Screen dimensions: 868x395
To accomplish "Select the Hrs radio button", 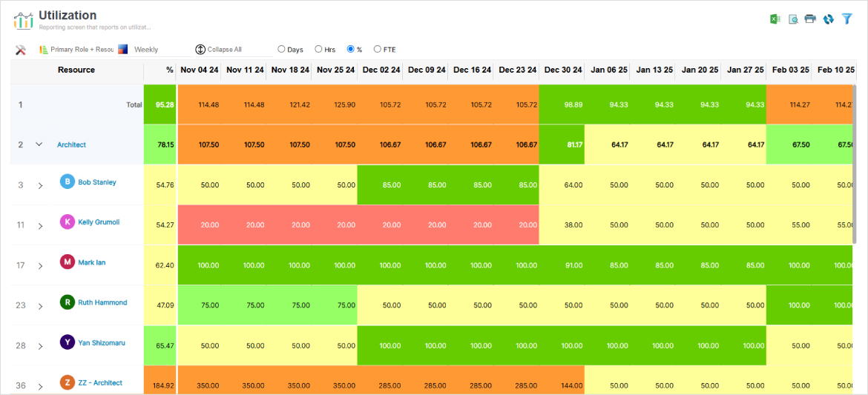I will click(318, 49).
